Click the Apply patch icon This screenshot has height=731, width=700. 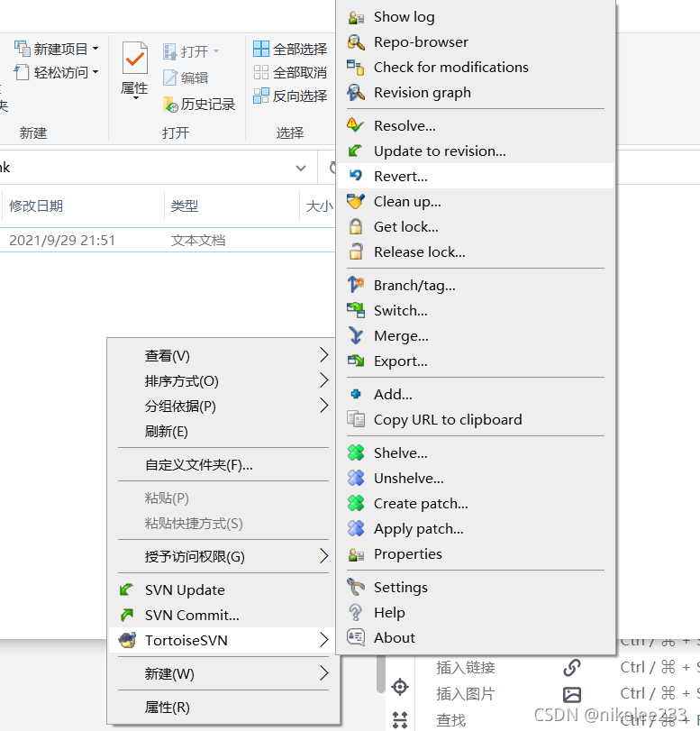[356, 528]
